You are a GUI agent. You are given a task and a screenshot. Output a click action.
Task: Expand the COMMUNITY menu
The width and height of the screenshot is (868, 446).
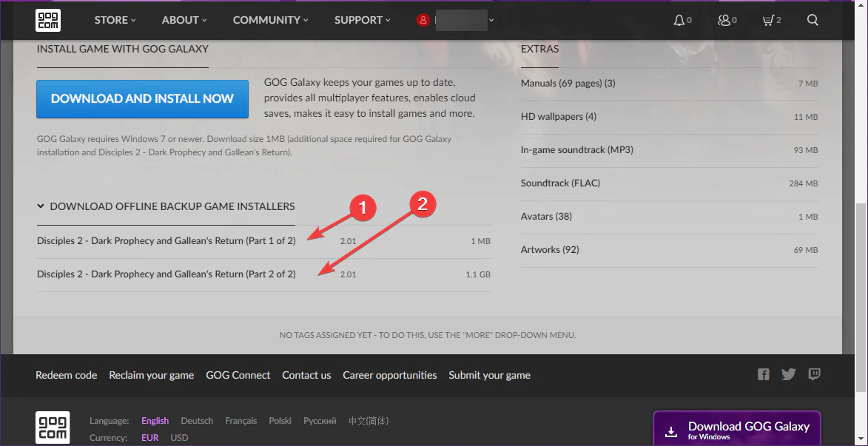tap(270, 20)
